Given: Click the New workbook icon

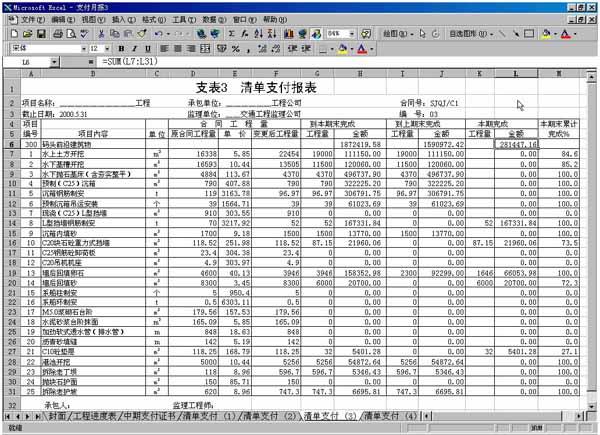Looking at the screenshot, I should click(14, 33).
